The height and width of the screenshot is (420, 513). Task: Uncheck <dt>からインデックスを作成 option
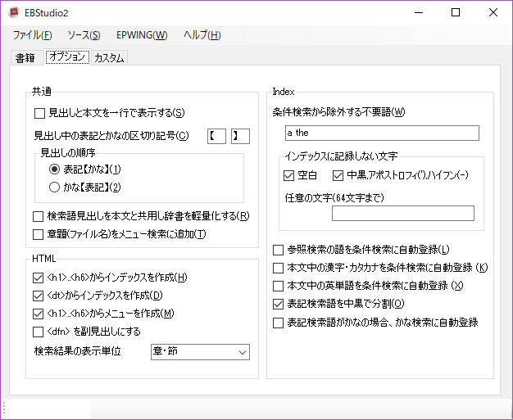[x=39, y=296]
